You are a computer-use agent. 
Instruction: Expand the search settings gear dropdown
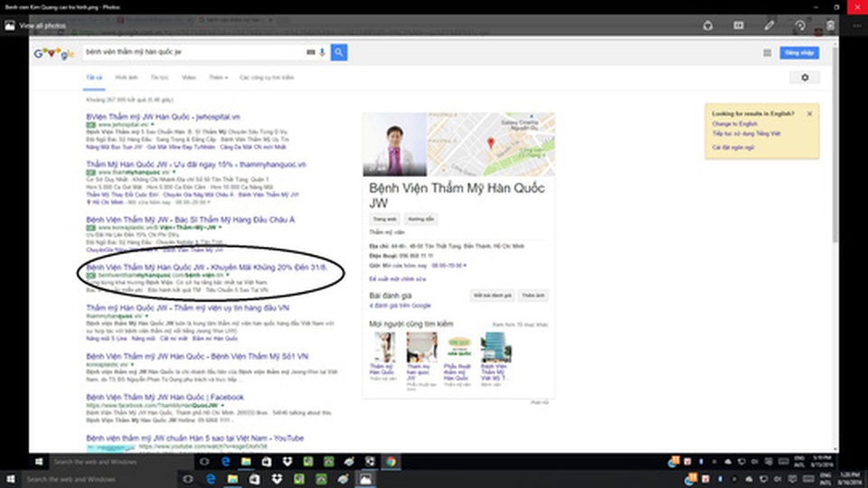click(804, 78)
